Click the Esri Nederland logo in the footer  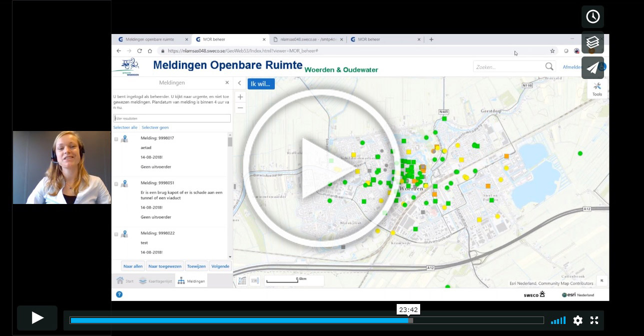pos(578,294)
